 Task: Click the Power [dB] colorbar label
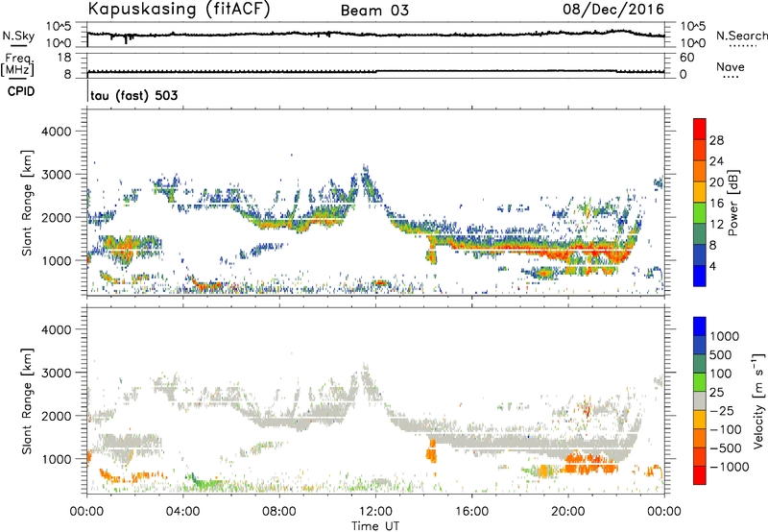pos(732,203)
